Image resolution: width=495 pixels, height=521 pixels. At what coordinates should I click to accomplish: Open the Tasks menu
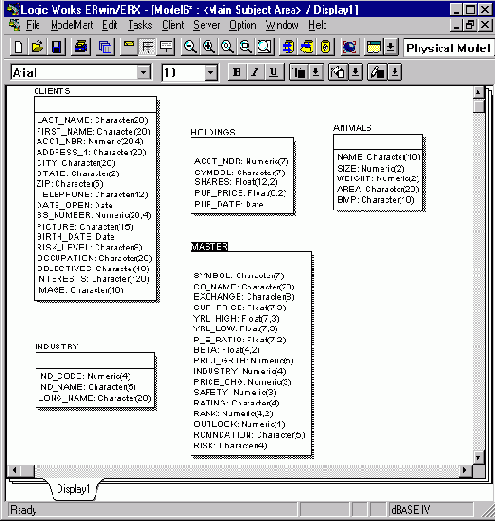tap(140, 25)
